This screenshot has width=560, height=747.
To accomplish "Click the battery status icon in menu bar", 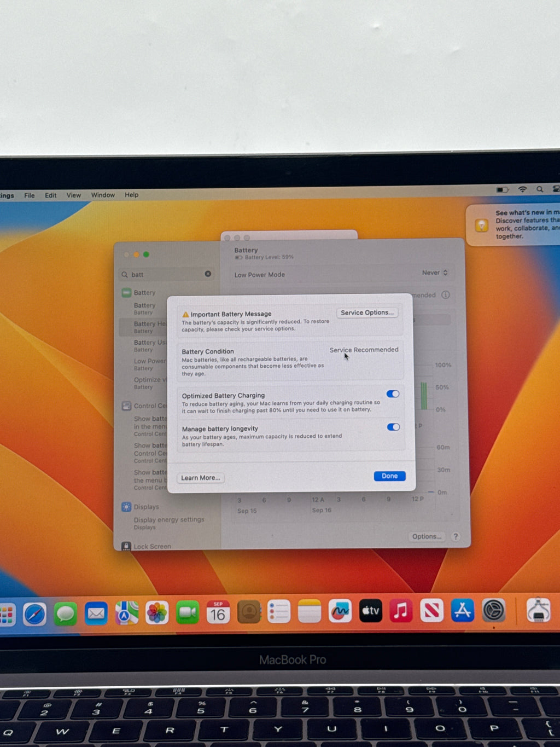I will [502, 189].
